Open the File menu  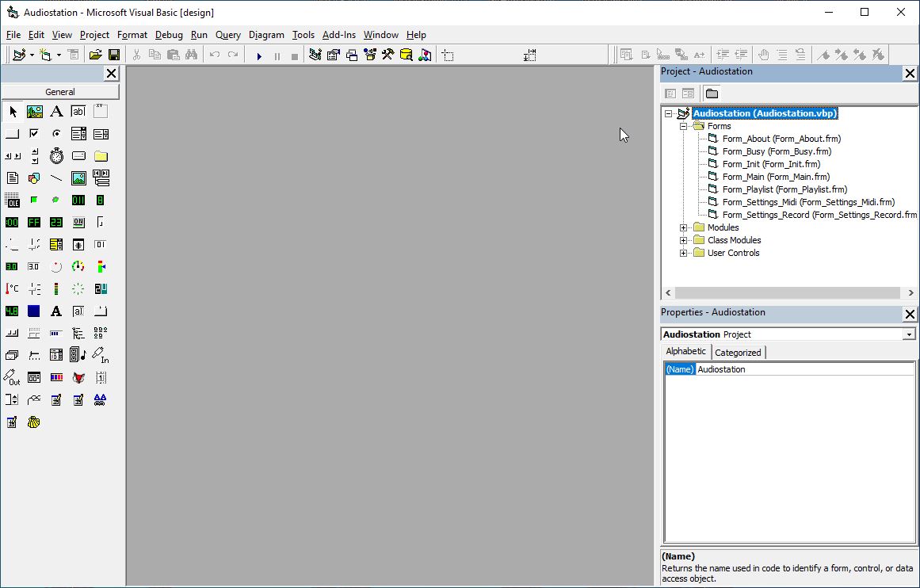pos(13,35)
